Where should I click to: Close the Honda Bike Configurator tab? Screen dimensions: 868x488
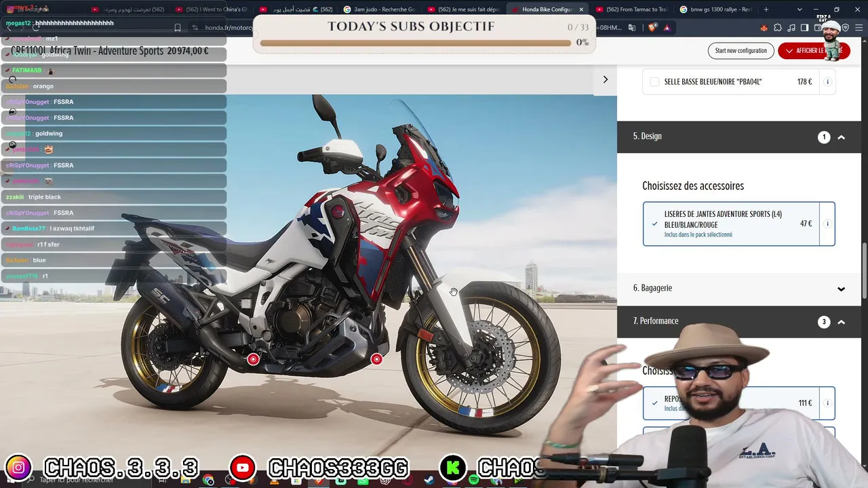point(581,9)
